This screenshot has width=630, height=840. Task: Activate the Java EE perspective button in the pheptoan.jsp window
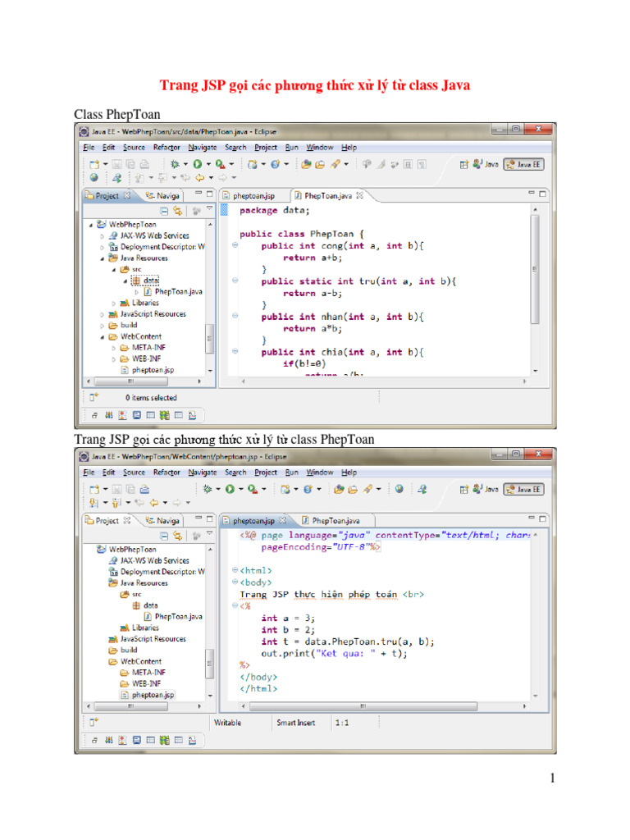524,489
